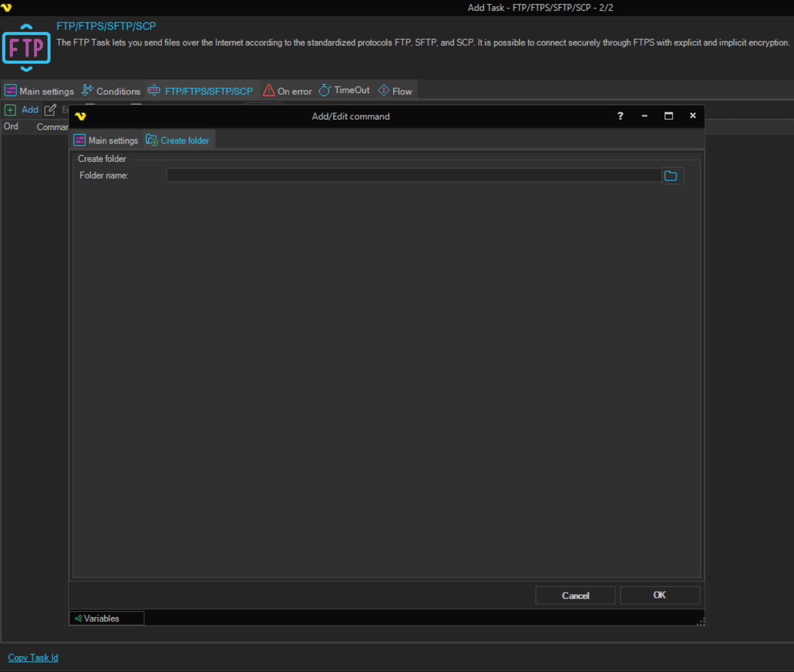Viewport: 794px width, 672px height.
Task: Click the stopwatch icon of the TimeOut tab
Action: tap(325, 91)
